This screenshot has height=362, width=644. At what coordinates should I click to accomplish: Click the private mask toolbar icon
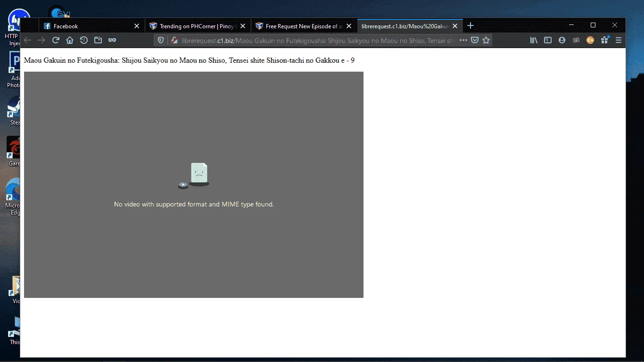[112, 41]
